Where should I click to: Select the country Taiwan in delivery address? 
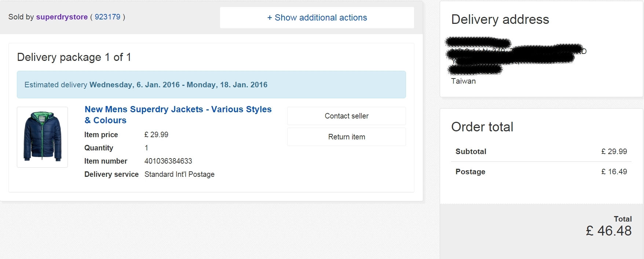464,81
